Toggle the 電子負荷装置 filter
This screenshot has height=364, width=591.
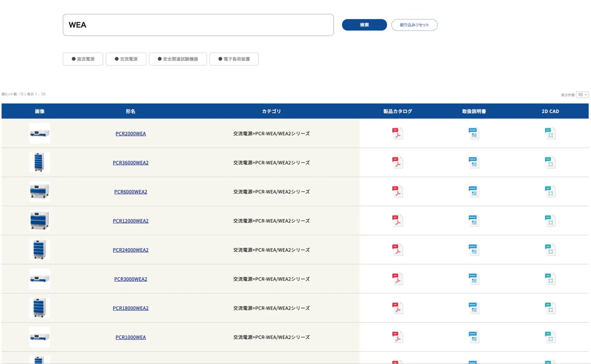[234, 59]
